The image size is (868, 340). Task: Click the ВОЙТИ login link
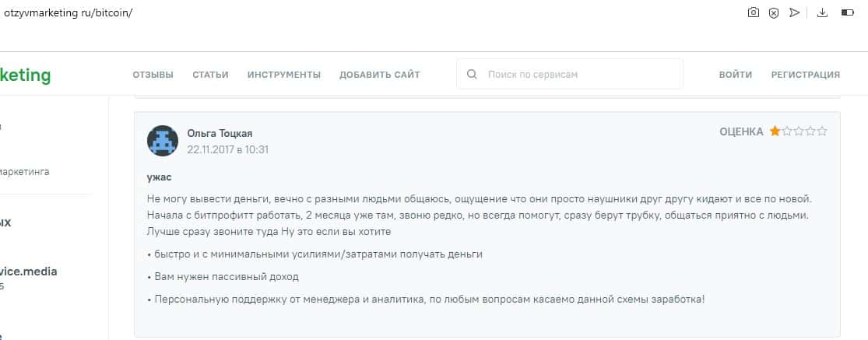coord(736,75)
